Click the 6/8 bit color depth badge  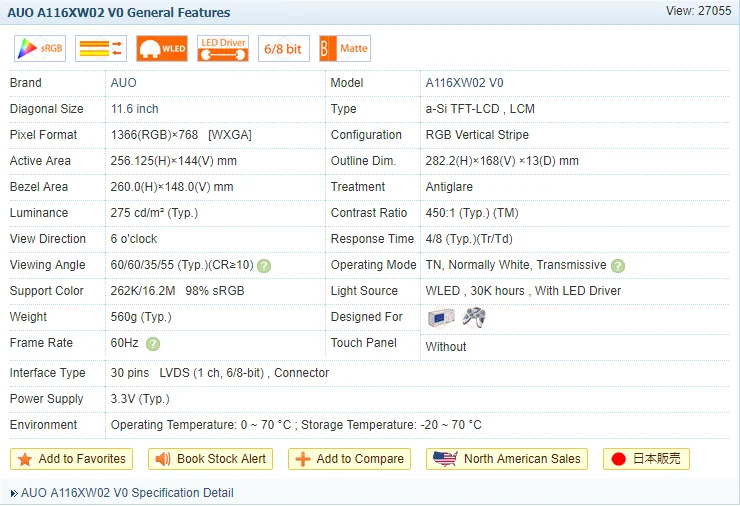(284, 49)
